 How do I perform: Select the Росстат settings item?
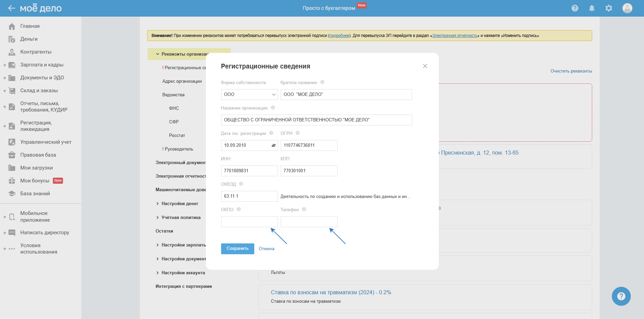[177, 135]
